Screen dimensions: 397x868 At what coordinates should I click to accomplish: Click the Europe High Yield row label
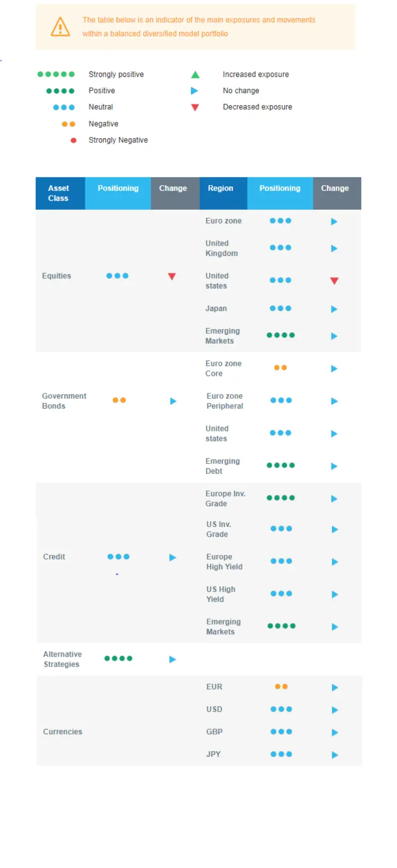point(224,561)
